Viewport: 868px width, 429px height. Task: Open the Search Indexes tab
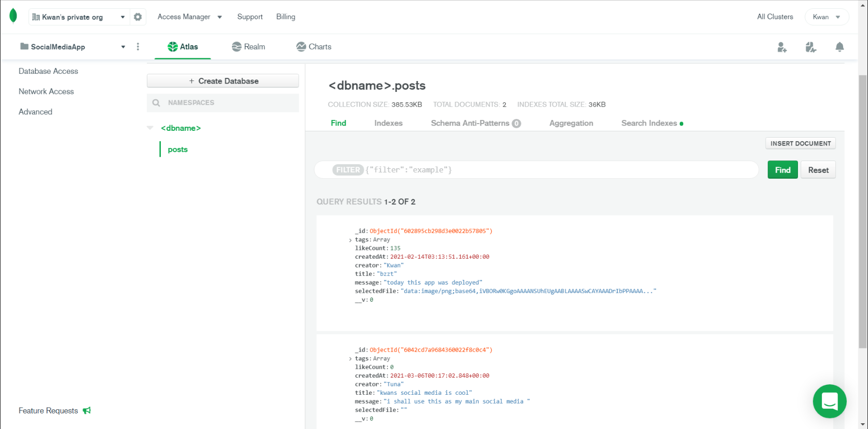[652, 123]
